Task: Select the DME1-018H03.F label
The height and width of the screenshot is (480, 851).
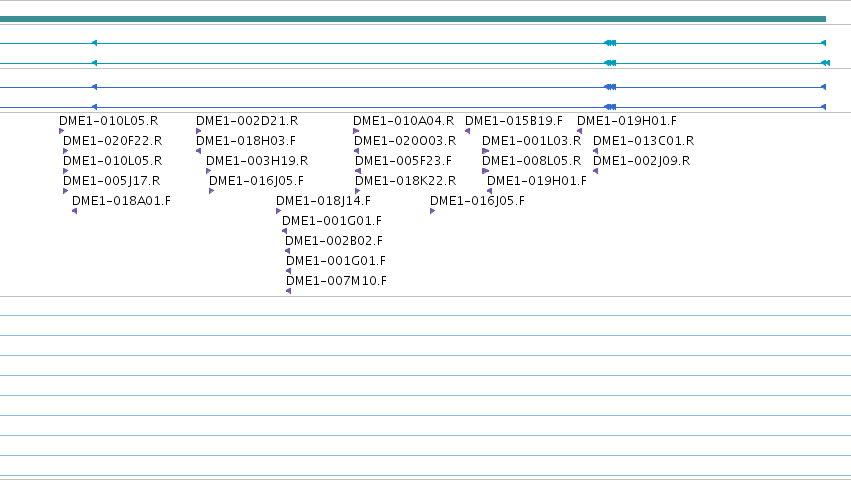Action: point(246,141)
